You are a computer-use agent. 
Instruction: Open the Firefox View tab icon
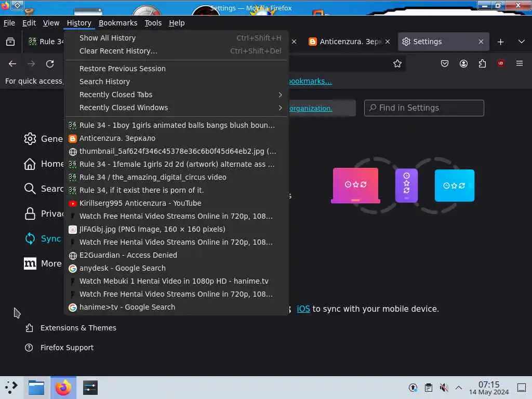pyautogui.click(x=10, y=42)
